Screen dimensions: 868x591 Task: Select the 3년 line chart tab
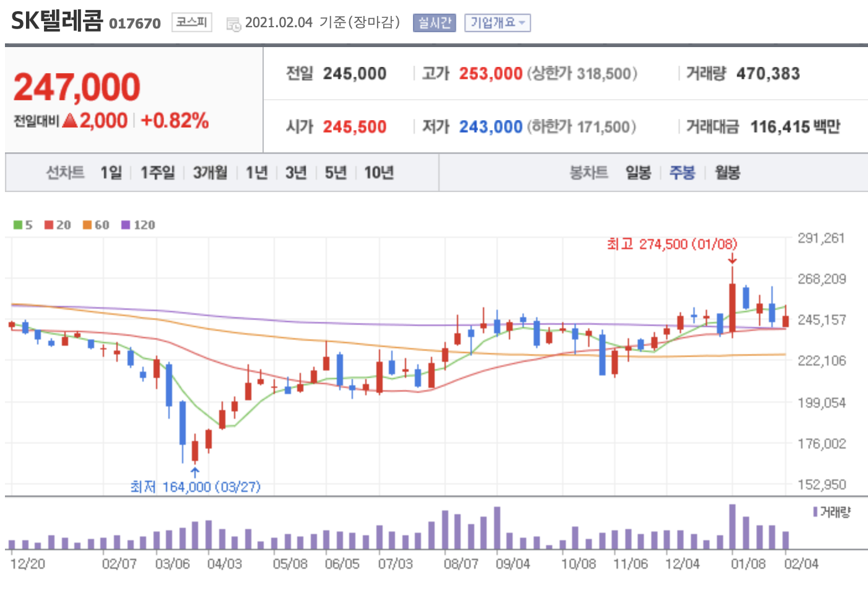point(296,172)
